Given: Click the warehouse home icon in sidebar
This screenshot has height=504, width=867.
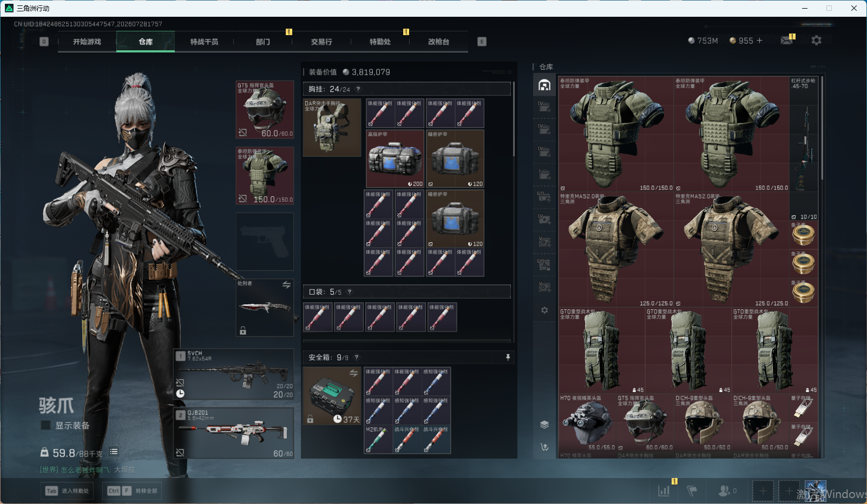Looking at the screenshot, I should 544,85.
